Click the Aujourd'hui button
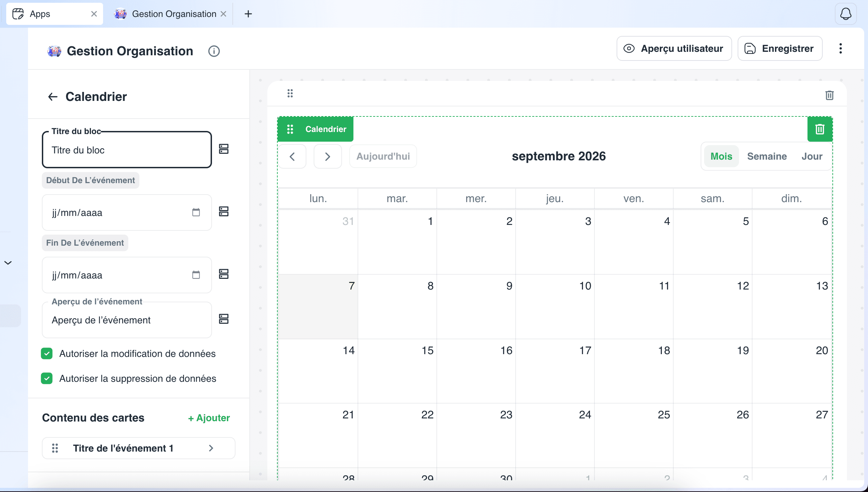Image resolution: width=868 pixels, height=492 pixels. [383, 157]
